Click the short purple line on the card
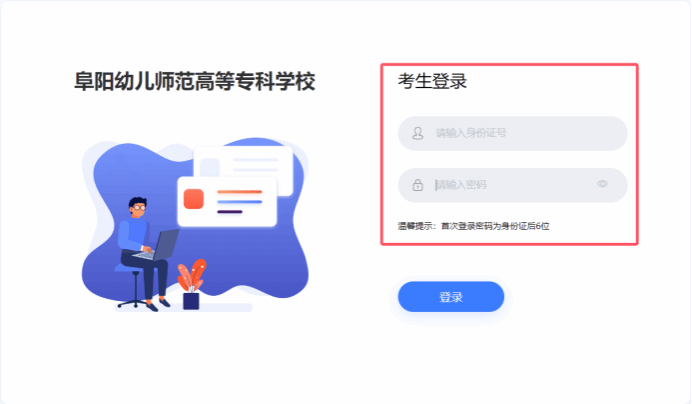The height and width of the screenshot is (404, 692). click(x=229, y=212)
